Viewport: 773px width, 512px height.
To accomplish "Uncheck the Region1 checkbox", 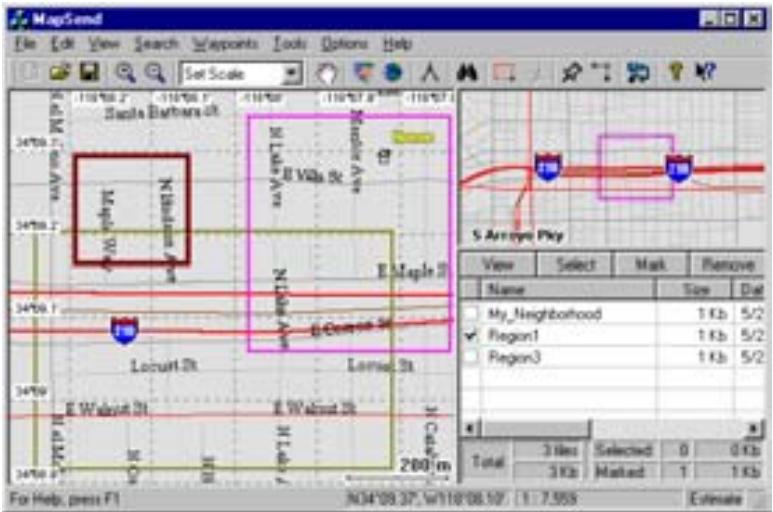I will [472, 336].
